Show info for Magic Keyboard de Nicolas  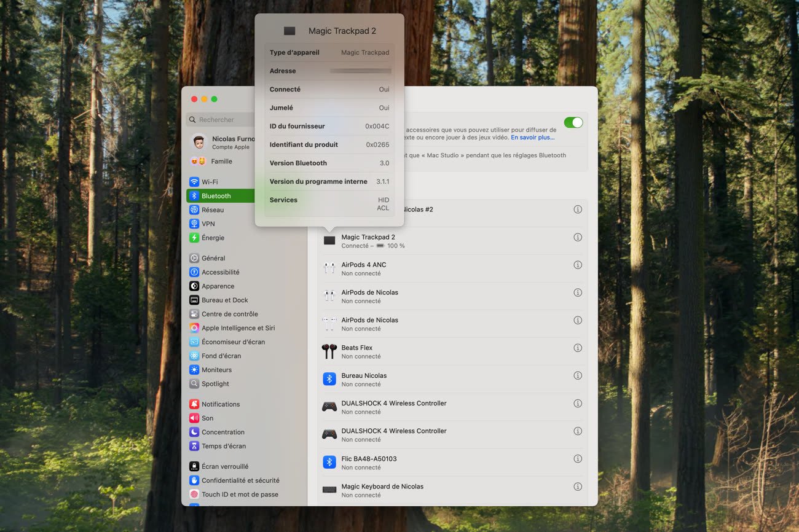pyautogui.click(x=577, y=487)
